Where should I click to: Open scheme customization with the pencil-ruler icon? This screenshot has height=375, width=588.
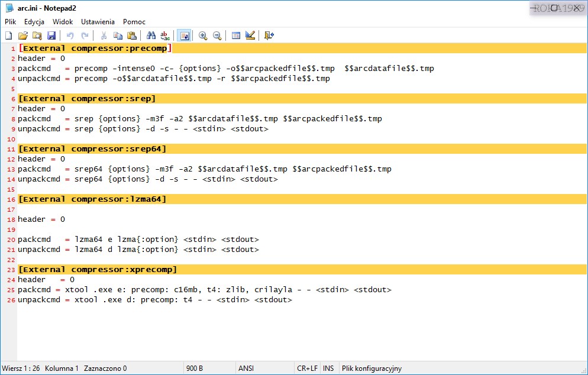tap(250, 35)
